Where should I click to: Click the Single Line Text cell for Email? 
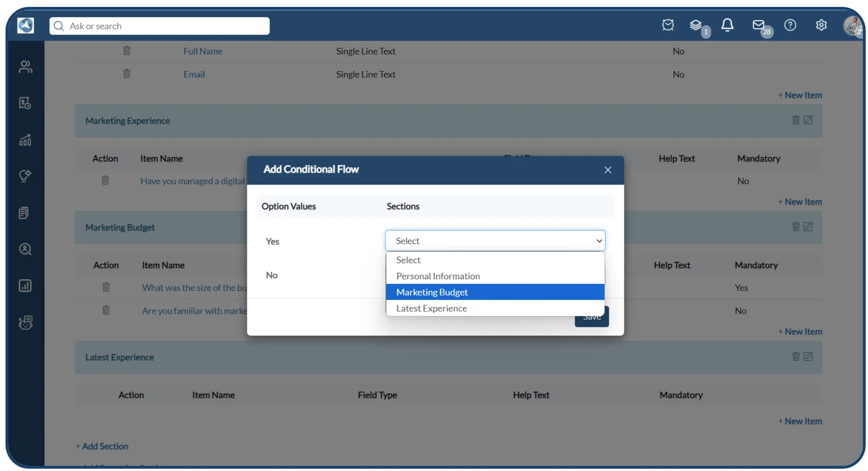[x=366, y=74]
